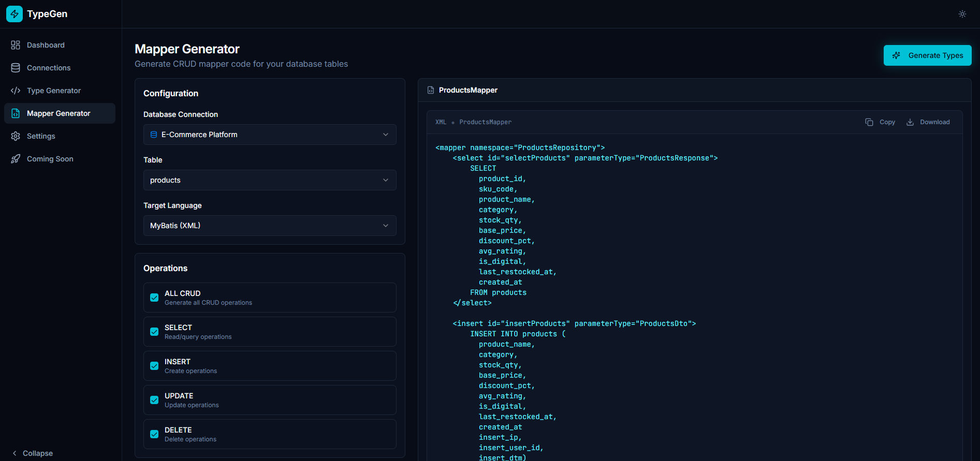Click the Mapper Generator file icon in sidebar

16,113
